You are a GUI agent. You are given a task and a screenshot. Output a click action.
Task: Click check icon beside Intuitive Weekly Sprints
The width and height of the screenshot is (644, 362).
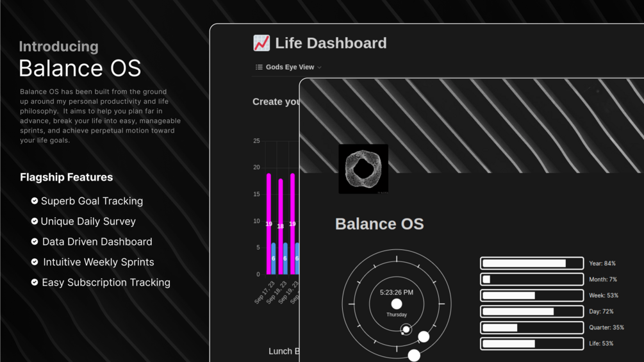coord(35,261)
